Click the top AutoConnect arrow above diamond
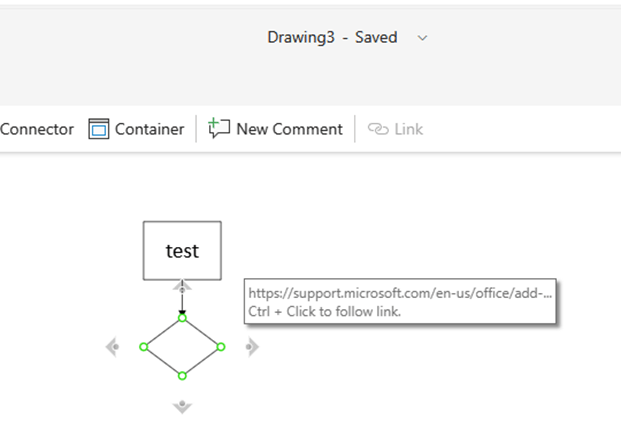 pos(182,286)
